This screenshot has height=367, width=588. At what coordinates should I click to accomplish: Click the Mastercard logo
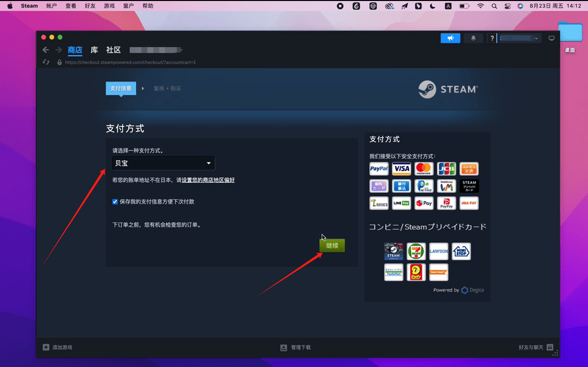424,169
